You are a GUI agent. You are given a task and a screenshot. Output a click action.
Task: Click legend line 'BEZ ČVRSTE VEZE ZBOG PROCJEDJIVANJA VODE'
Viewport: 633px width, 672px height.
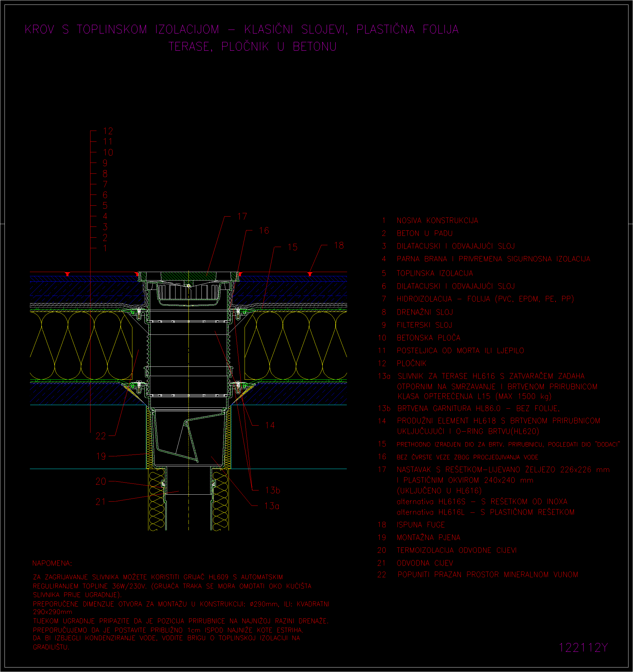[x=467, y=457]
